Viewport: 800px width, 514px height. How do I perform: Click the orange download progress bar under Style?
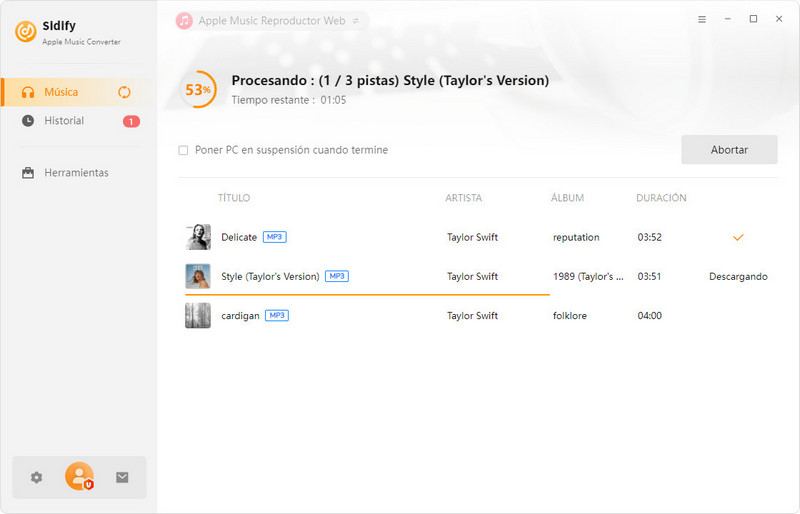367,295
